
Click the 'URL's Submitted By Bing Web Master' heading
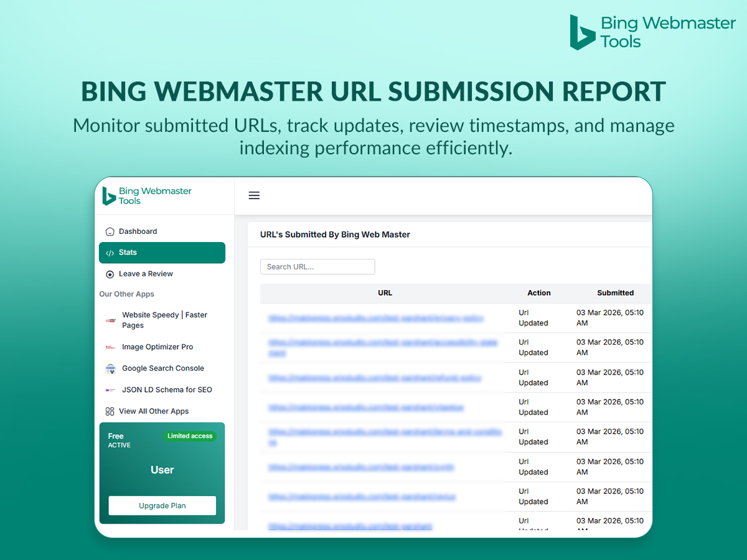(335, 235)
